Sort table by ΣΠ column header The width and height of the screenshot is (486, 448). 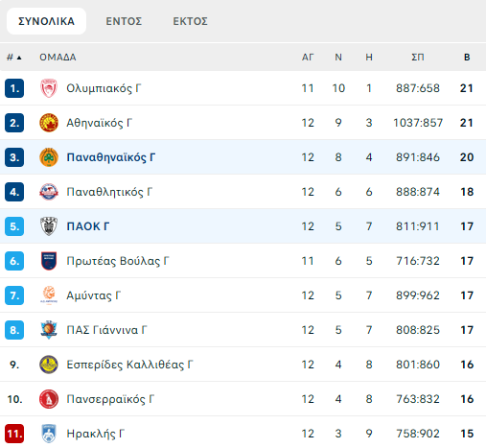tap(418, 58)
